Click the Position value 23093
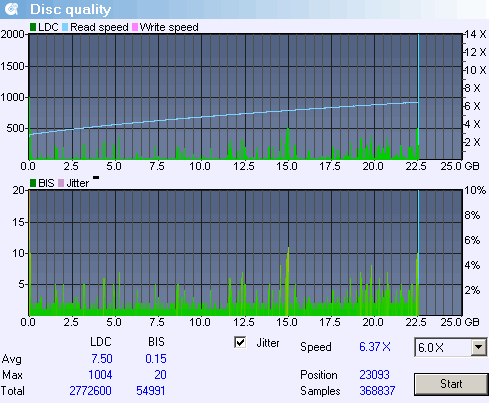Screen dimensions: 489x403 tap(374, 375)
